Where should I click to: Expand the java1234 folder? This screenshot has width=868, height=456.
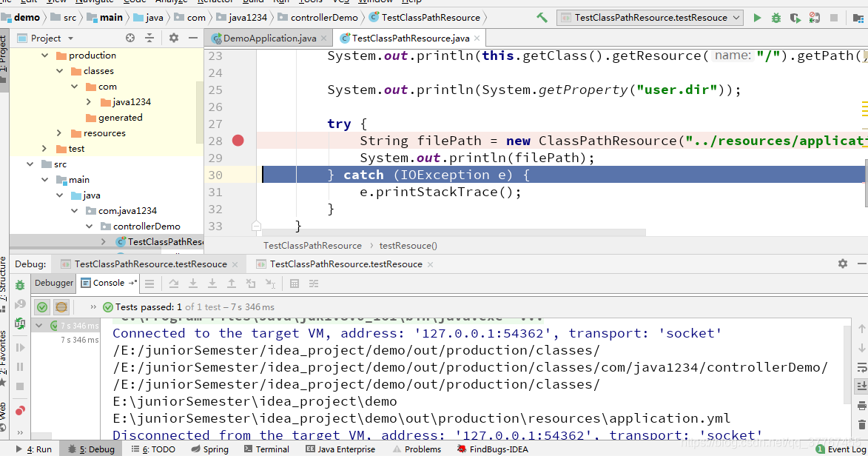coord(89,102)
